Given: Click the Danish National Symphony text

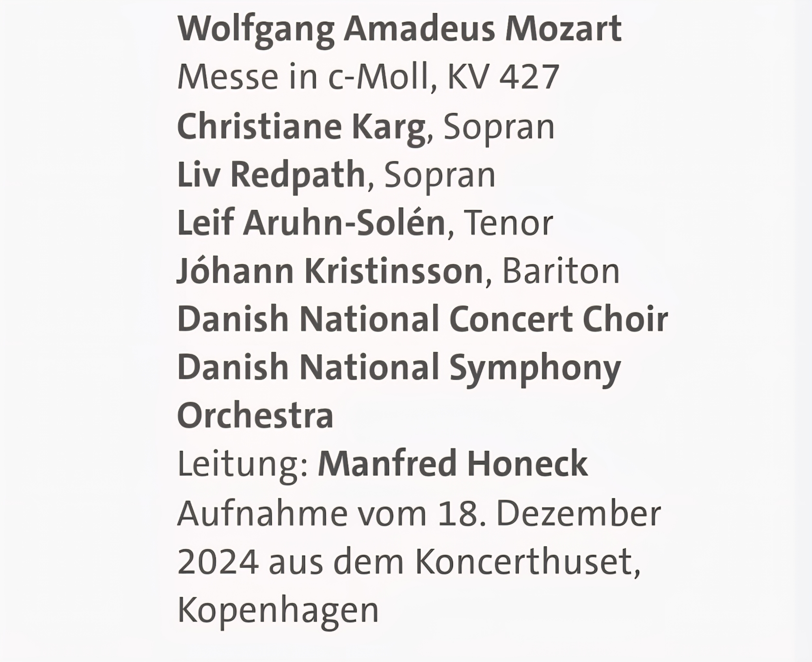Looking at the screenshot, I should (x=399, y=367).
